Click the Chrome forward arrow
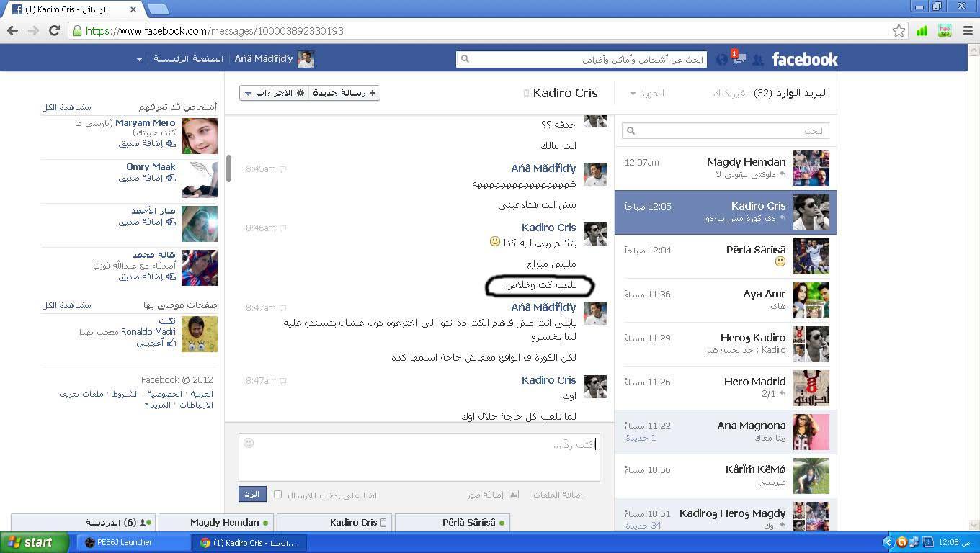Screen dimensions: 980x553 click(x=33, y=31)
